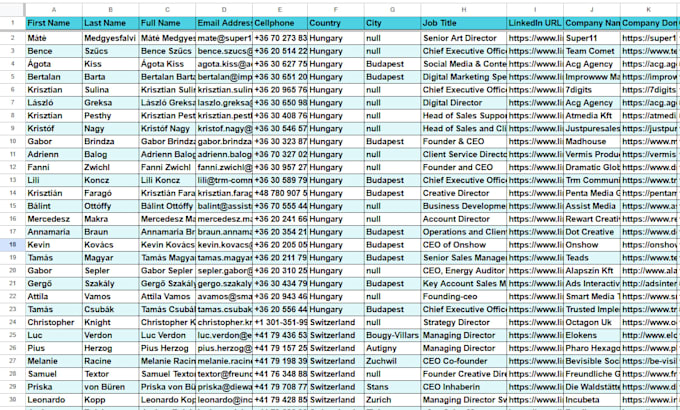680x410 pixels.
Task: Select the first name cell 'Gergő'
Action: coord(54,284)
